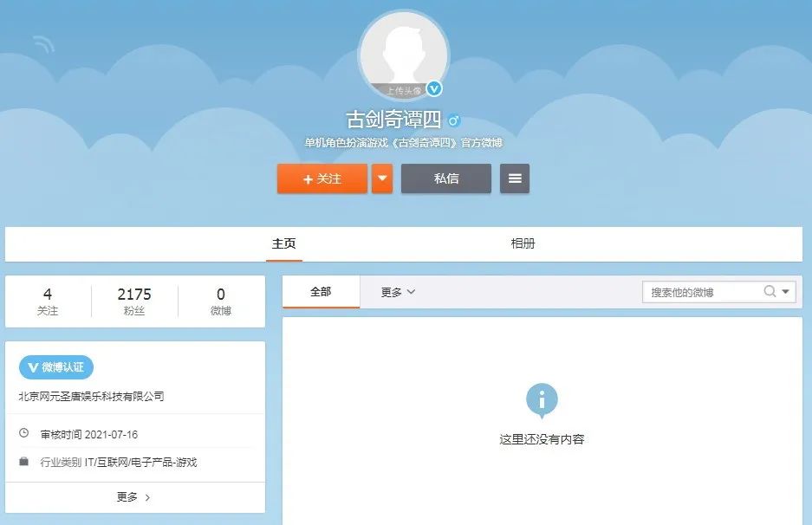Open the dropdown arrow in the search box
Image resolution: width=812 pixels, height=525 pixels.
click(785, 291)
